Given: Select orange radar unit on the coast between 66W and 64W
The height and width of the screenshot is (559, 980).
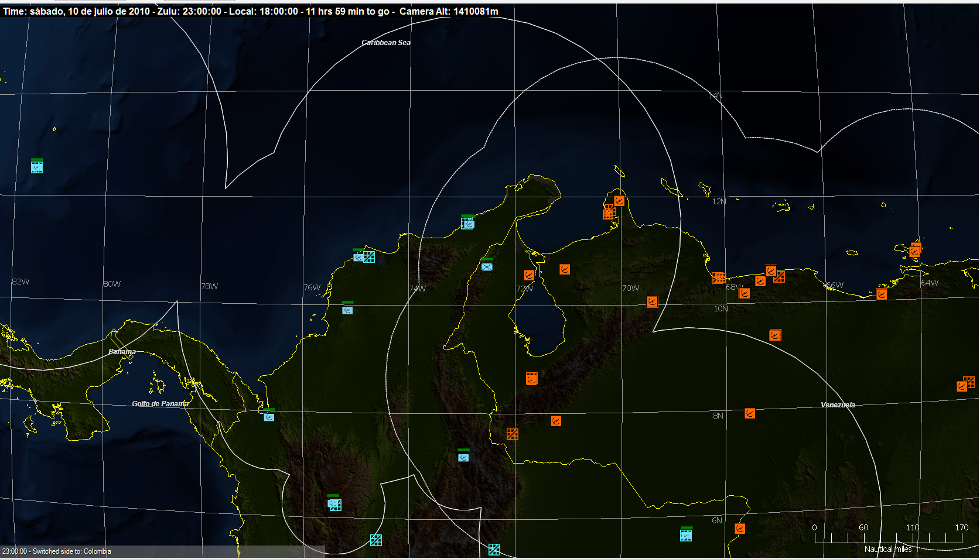Looking at the screenshot, I should [882, 294].
